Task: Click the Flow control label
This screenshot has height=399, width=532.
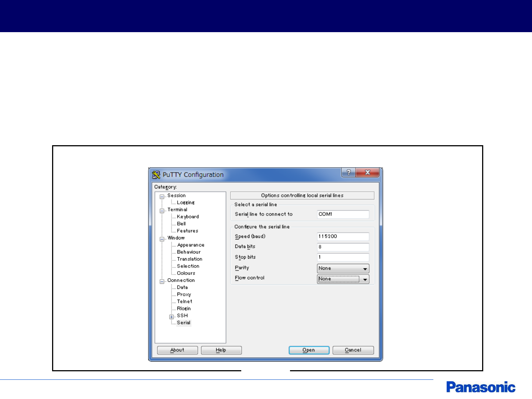Action: [250, 278]
